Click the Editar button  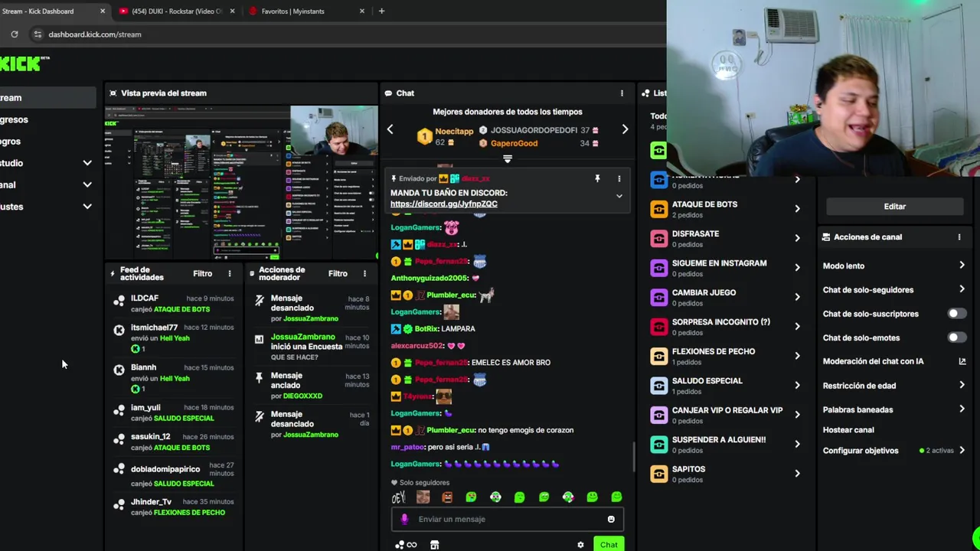click(894, 207)
